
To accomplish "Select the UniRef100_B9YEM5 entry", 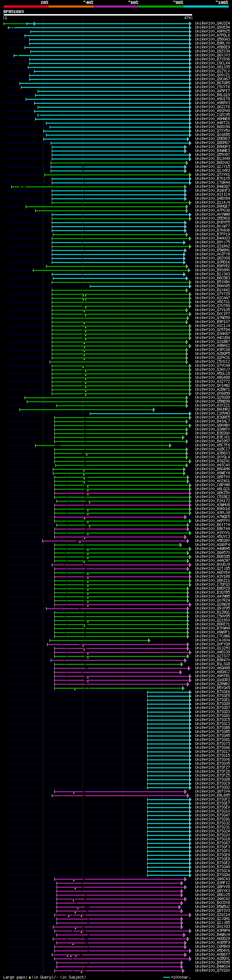I will (212, 963).
